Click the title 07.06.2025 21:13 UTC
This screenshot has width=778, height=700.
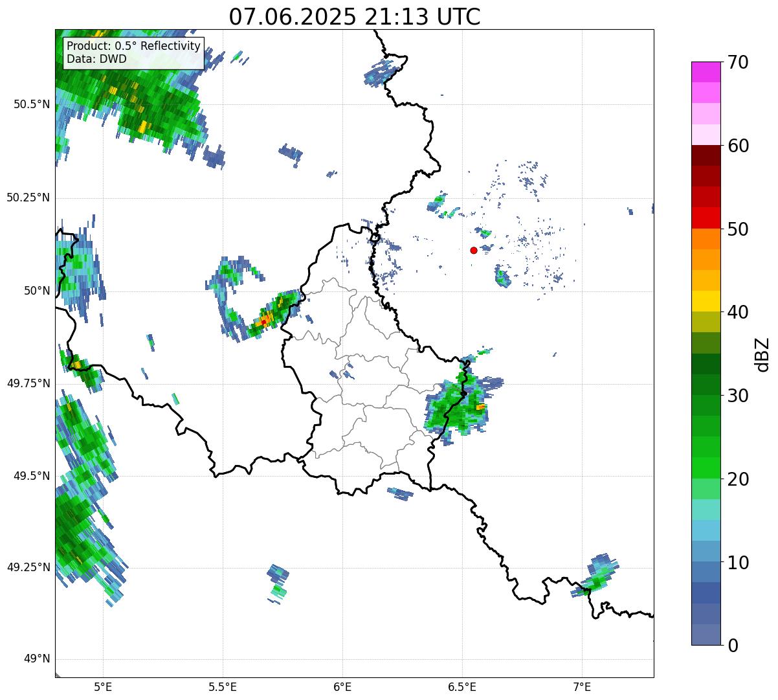click(355, 17)
